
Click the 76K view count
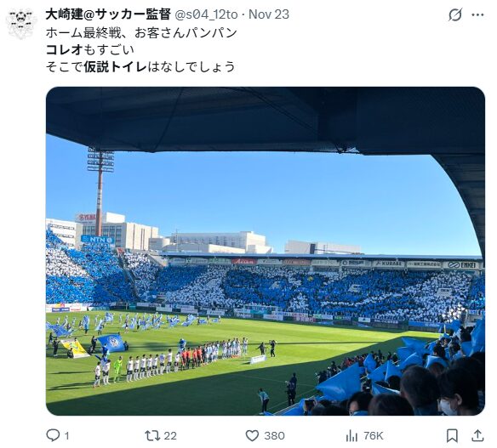[373, 436]
